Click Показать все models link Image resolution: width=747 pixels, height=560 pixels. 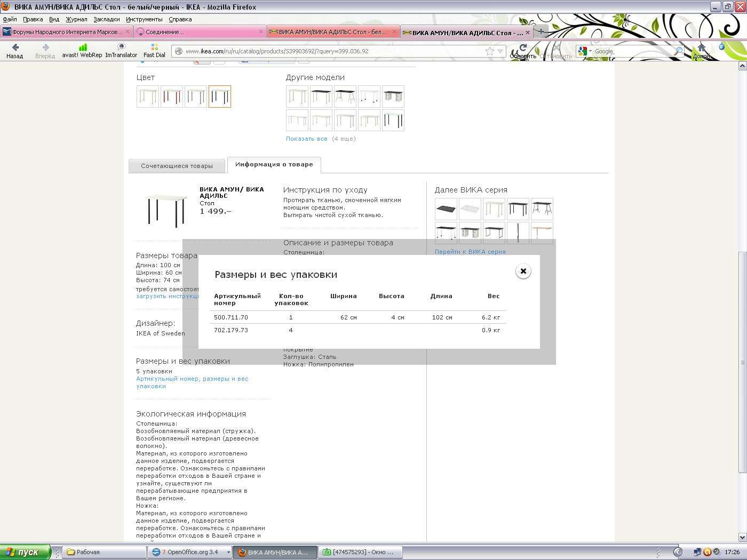(x=307, y=139)
